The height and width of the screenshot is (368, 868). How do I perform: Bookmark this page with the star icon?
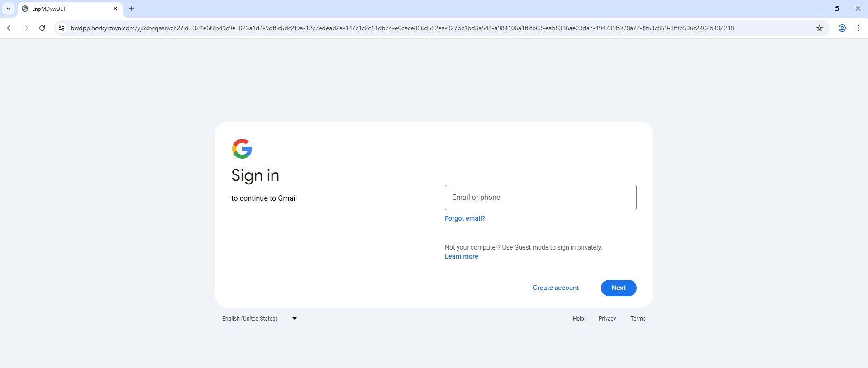819,28
